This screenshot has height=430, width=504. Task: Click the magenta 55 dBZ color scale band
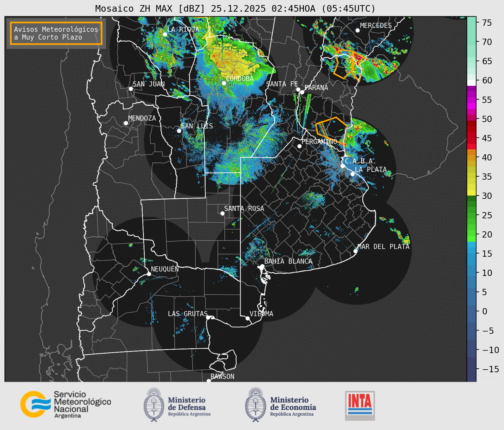[x=471, y=100]
